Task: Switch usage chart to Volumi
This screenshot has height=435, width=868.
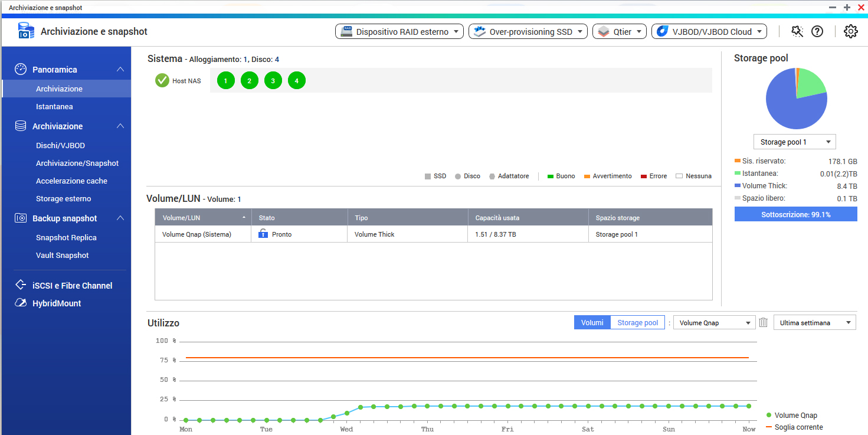Action: pos(592,323)
